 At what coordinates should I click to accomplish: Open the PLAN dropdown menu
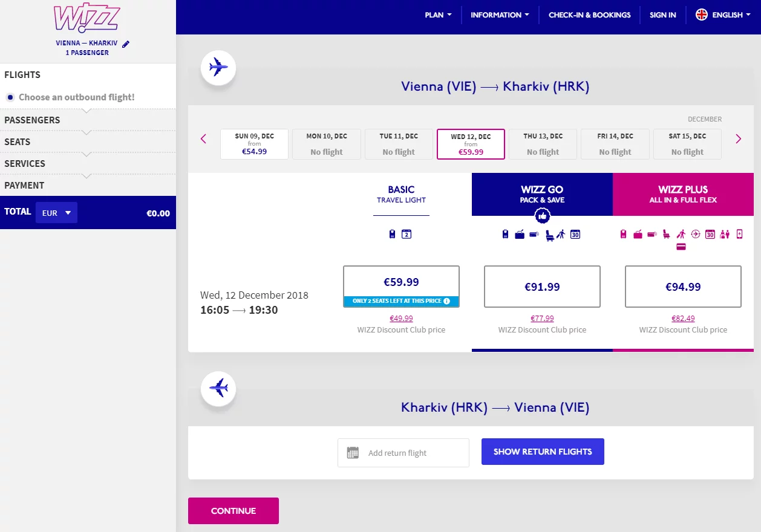[x=438, y=15]
